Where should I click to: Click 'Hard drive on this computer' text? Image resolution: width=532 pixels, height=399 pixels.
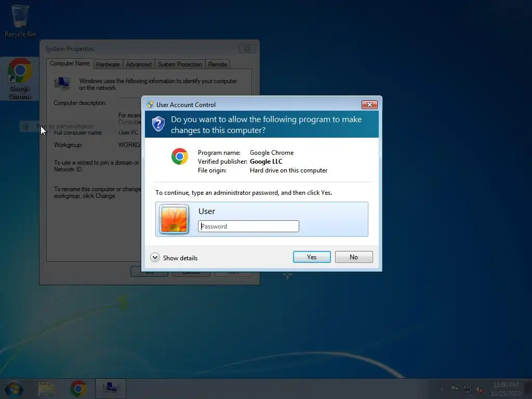coord(289,170)
